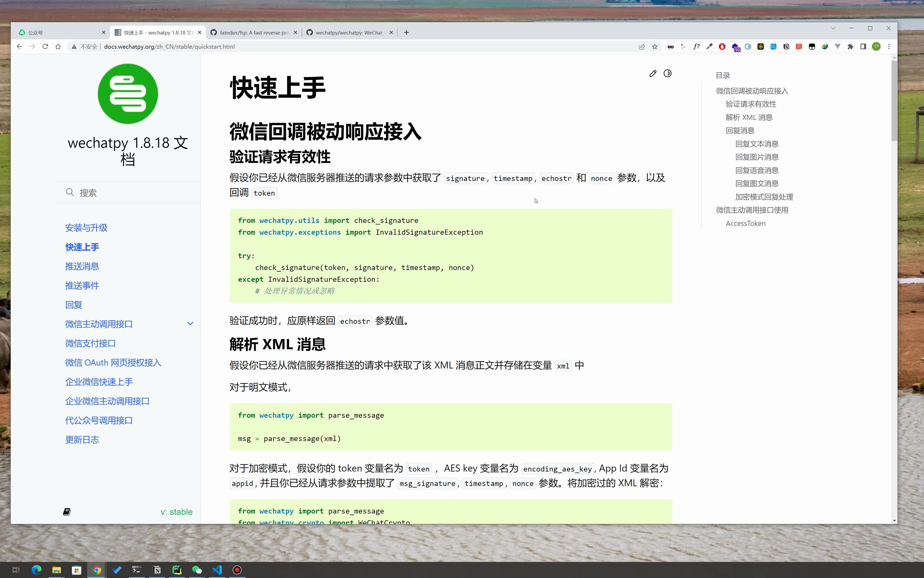
Task: Open the extensions puzzle piece menu
Action: 850,47
